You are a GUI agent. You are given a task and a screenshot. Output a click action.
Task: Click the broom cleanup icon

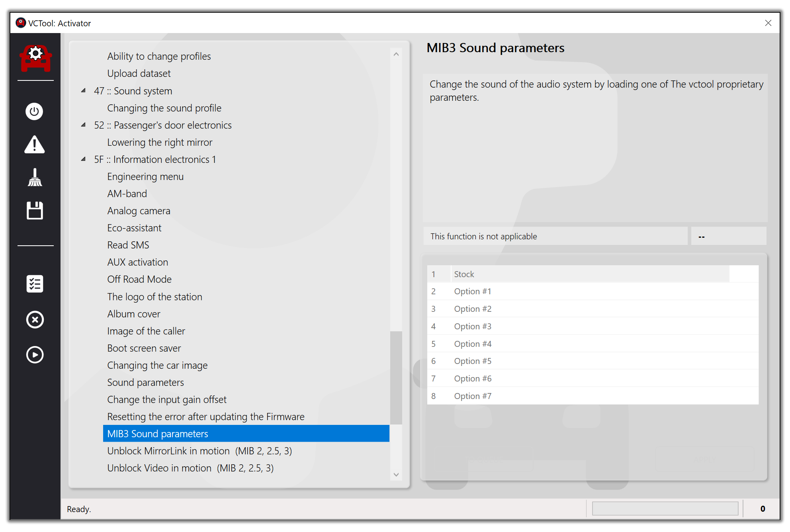35,178
